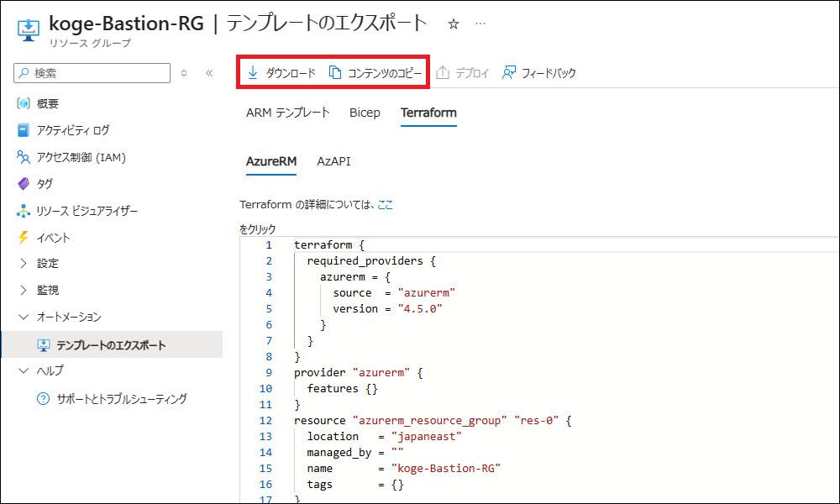The height and width of the screenshot is (504, 840).
Task: Click the support question mark icon
Action: click(x=43, y=398)
